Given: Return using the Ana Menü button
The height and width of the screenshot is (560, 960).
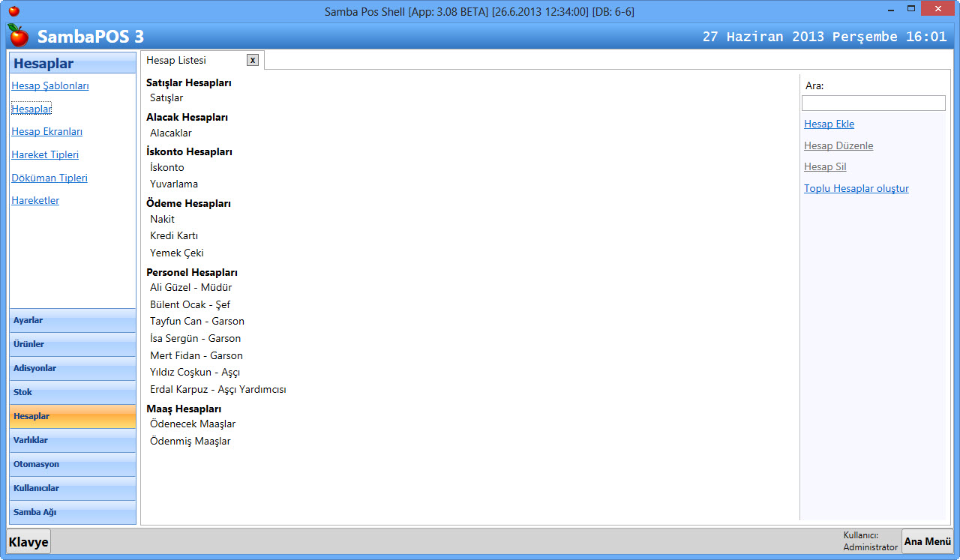Looking at the screenshot, I should click(927, 542).
